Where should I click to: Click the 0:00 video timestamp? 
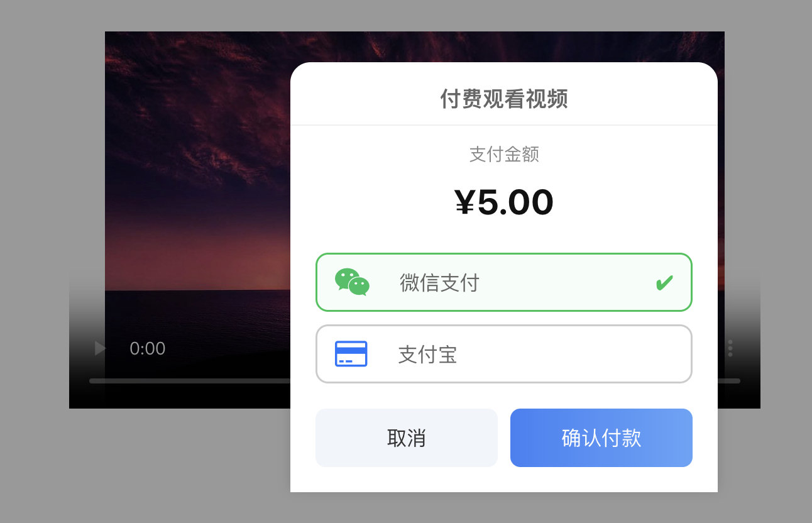click(x=148, y=349)
